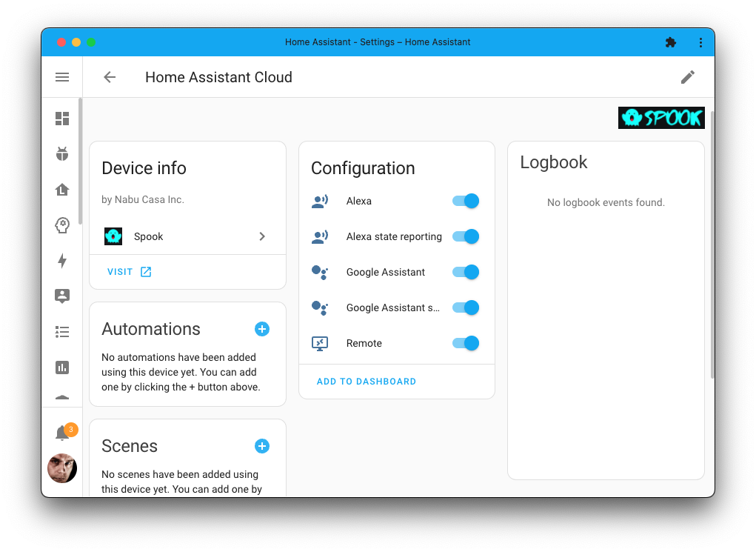Image resolution: width=756 pixels, height=552 pixels.
Task: Click the pencil edit icon in the header
Action: (687, 76)
